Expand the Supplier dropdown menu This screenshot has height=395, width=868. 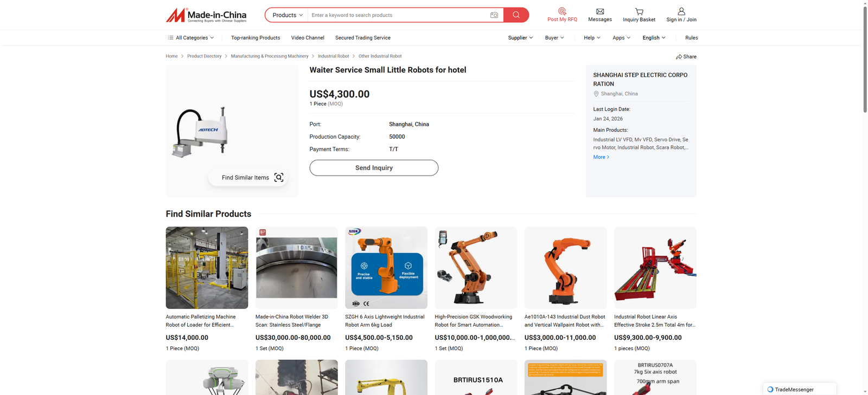(520, 38)
